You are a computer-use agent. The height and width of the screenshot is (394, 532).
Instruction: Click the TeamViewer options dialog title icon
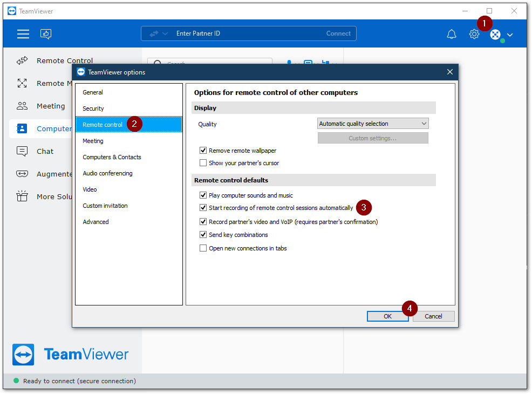81,72
